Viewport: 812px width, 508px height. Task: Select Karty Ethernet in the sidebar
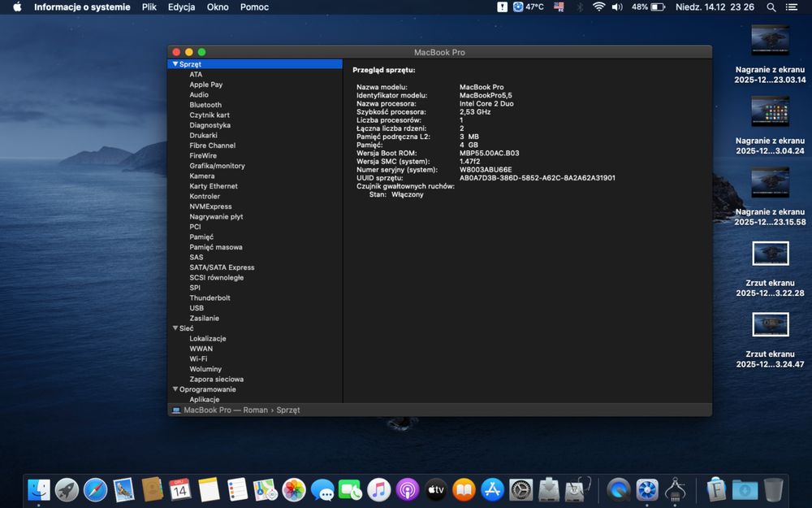click(x=214, y=186)
